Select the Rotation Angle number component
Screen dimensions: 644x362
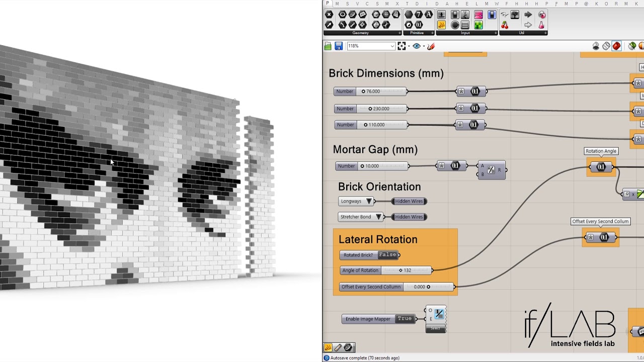[x=601, y=167]
